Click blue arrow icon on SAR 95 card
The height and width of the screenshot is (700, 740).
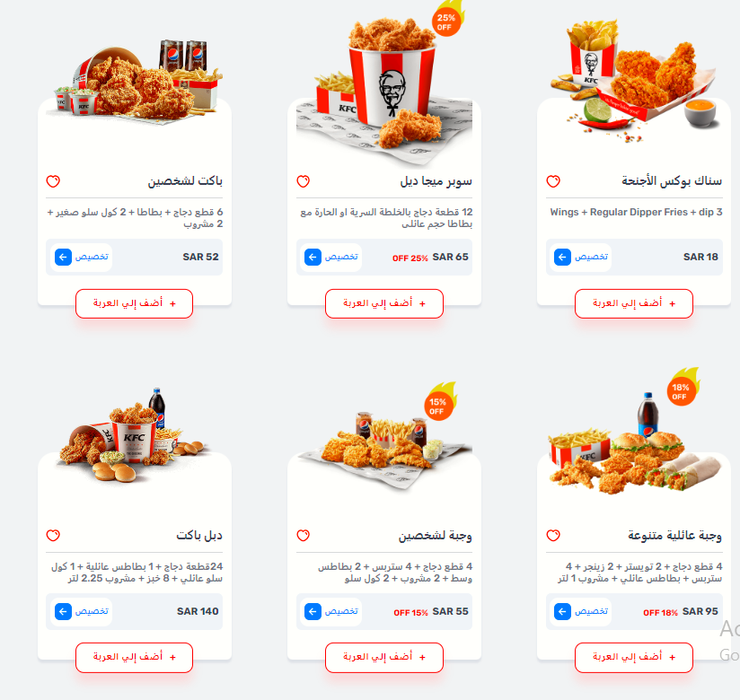[562, 611]
